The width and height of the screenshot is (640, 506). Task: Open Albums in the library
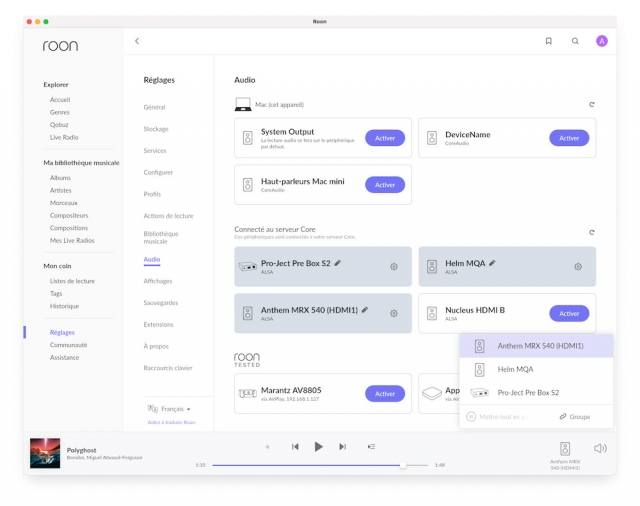(60, 178)
